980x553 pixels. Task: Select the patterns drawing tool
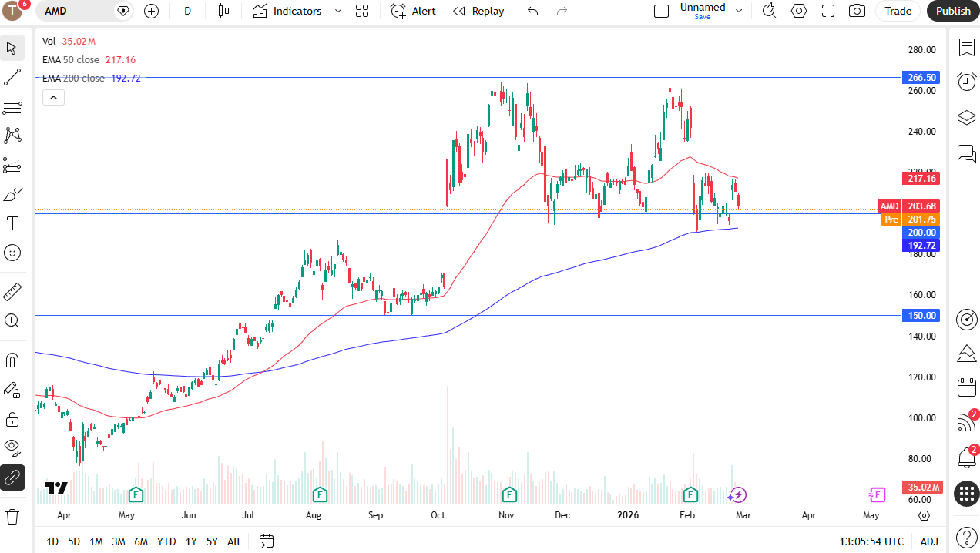12,136
